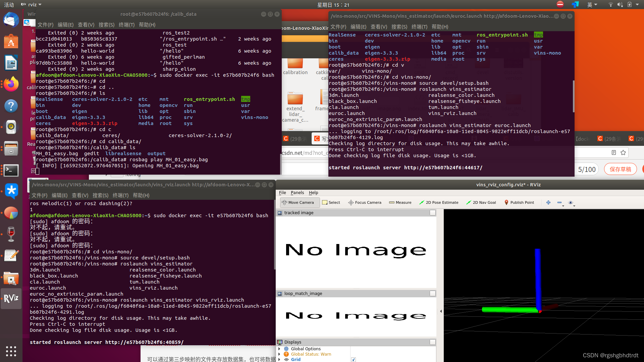
Task: Toggle the Grid display checkbox
Action: coord(354,359)
